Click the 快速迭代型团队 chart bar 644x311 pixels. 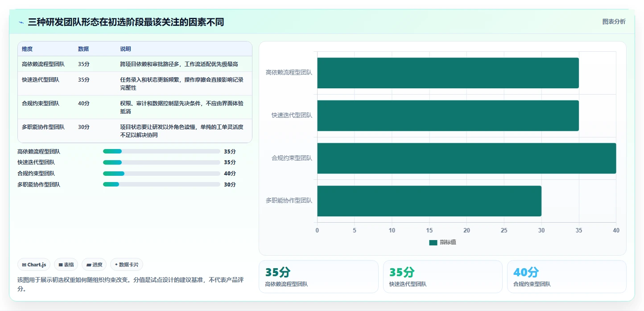point(448,116)
